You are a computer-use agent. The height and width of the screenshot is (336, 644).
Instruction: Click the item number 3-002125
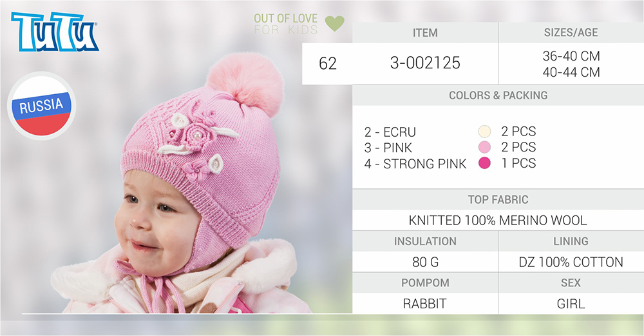point(425,63)
